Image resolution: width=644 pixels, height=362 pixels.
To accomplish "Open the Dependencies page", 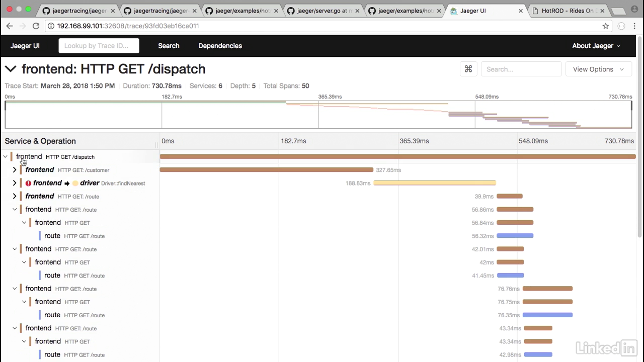I will [x=220, y=46].
